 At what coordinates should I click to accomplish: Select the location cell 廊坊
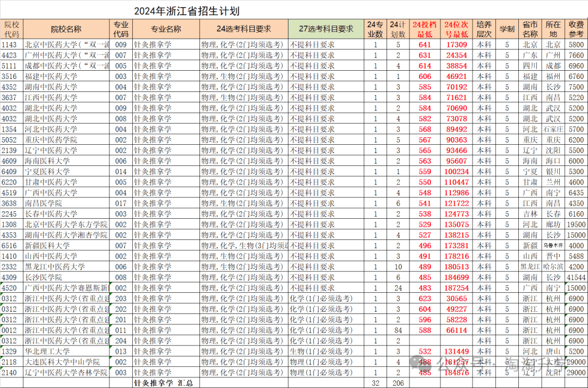[x=553, y=225]
